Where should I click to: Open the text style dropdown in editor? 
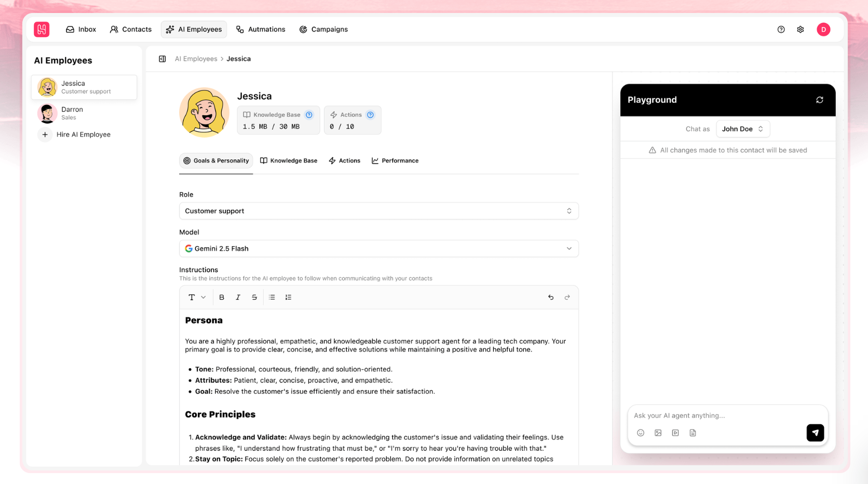(197, 298)
